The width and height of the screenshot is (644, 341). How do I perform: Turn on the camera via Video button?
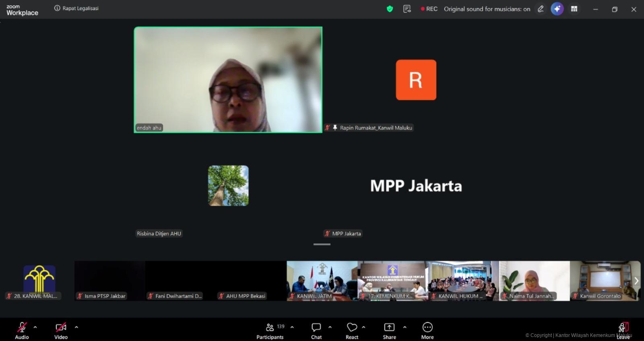coord(61,330)
